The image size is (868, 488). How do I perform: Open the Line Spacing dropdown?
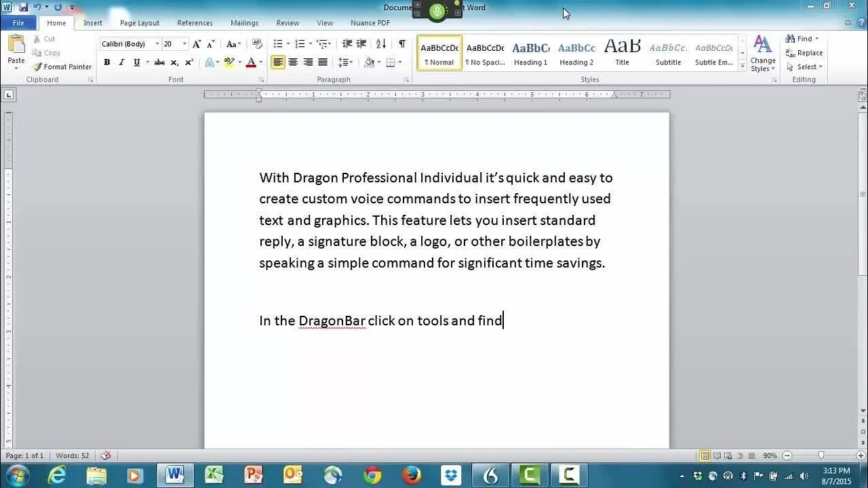tap(346, 62)
